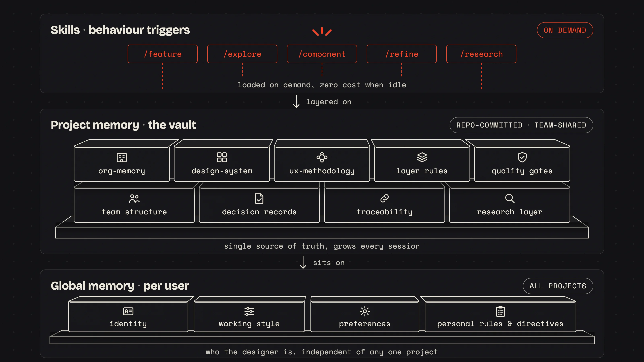The height and width of the screenshot is (362, 644).
Task: Click the personal rules clipboard icon
Action: (x=501, y=311)
